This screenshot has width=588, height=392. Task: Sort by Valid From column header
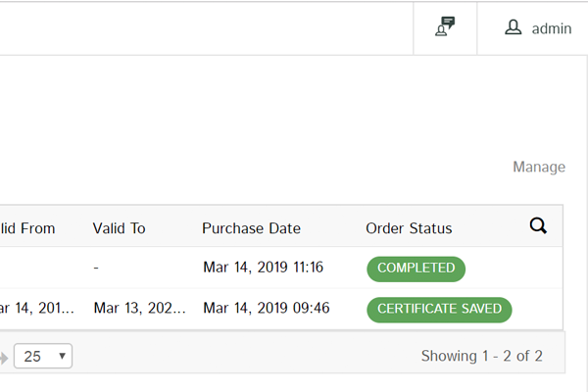pos(27,228)
